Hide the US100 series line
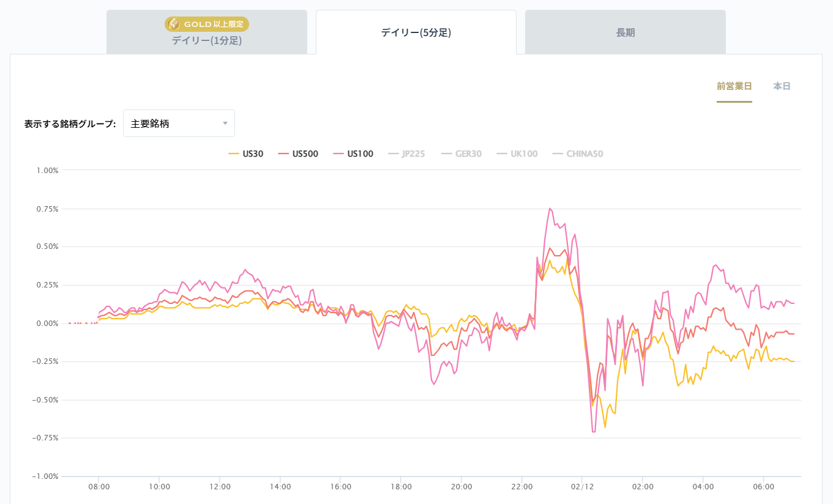The height and width of the screenshot is (504, 833). (360, 154)
